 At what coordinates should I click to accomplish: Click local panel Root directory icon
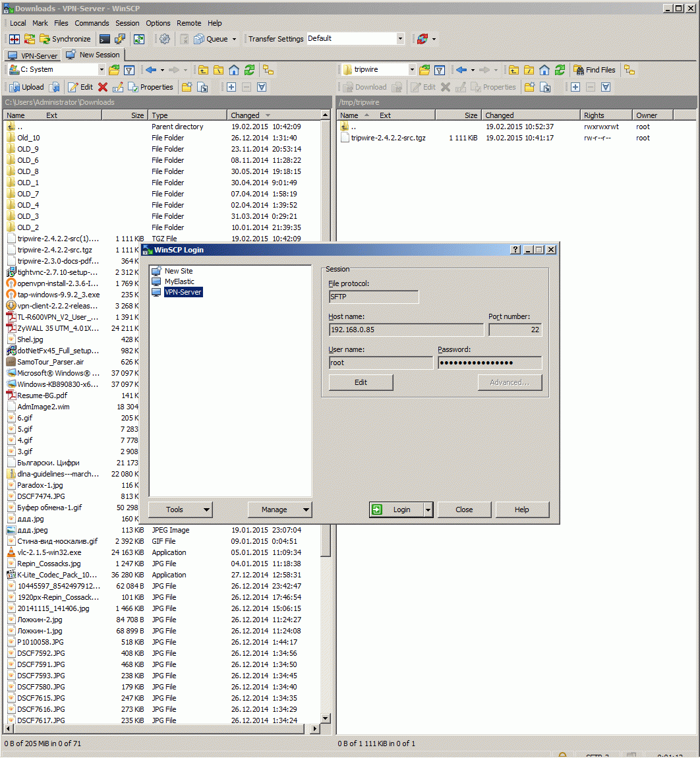click(219, 70)
